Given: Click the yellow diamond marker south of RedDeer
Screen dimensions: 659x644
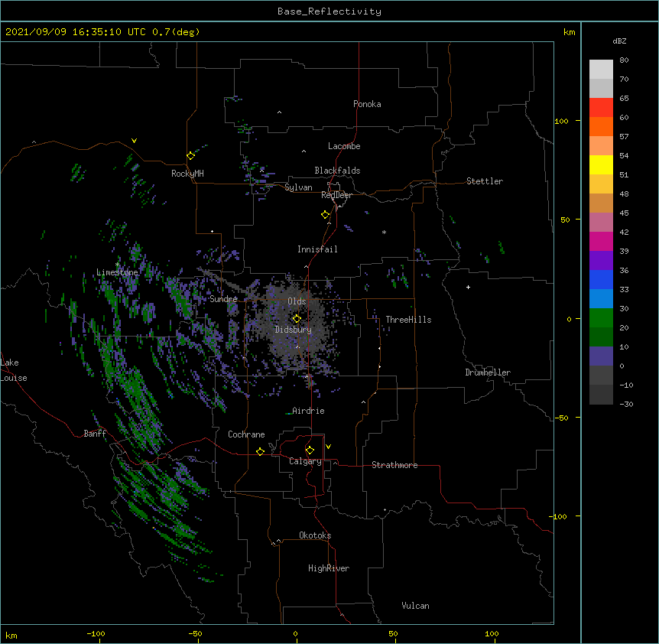Looking at the screenshot, I should pos(326,214).
